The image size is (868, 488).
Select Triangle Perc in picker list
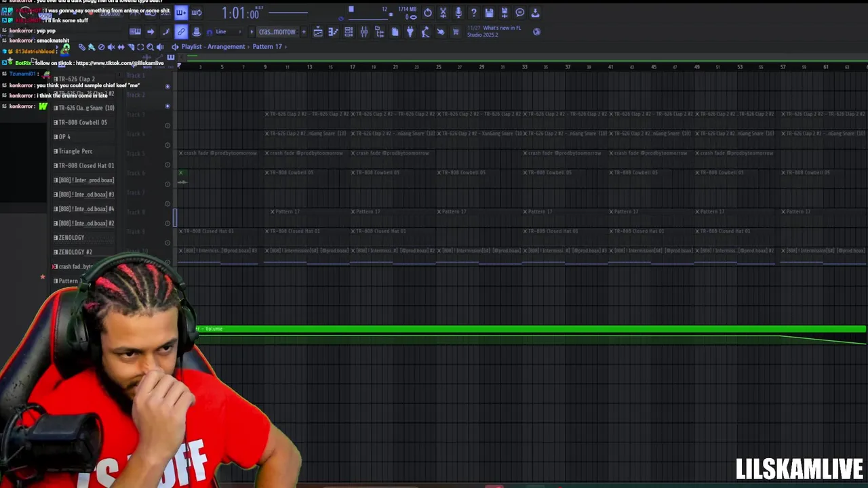click(75, 151)
